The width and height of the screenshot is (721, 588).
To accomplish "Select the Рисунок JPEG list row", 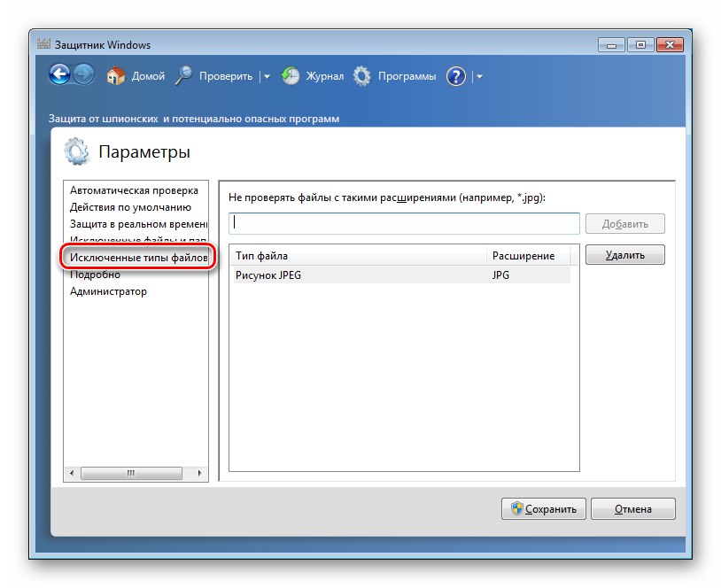I will click(402, 275).
